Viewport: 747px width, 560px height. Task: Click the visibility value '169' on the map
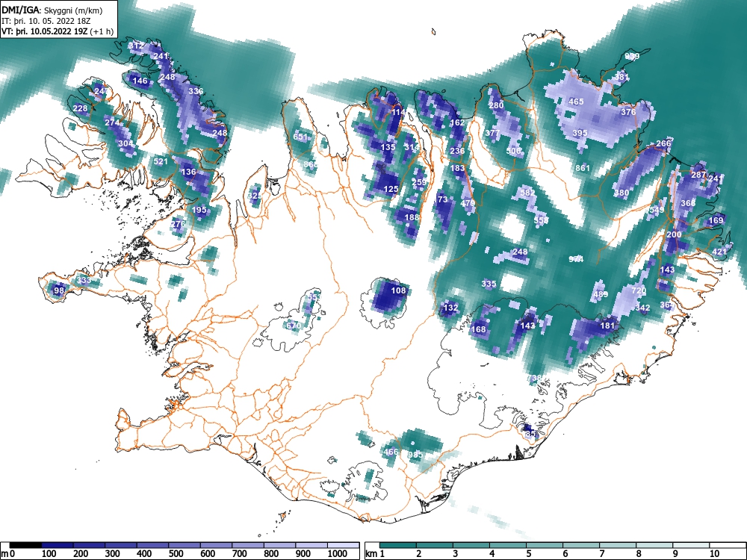point(716,220)
